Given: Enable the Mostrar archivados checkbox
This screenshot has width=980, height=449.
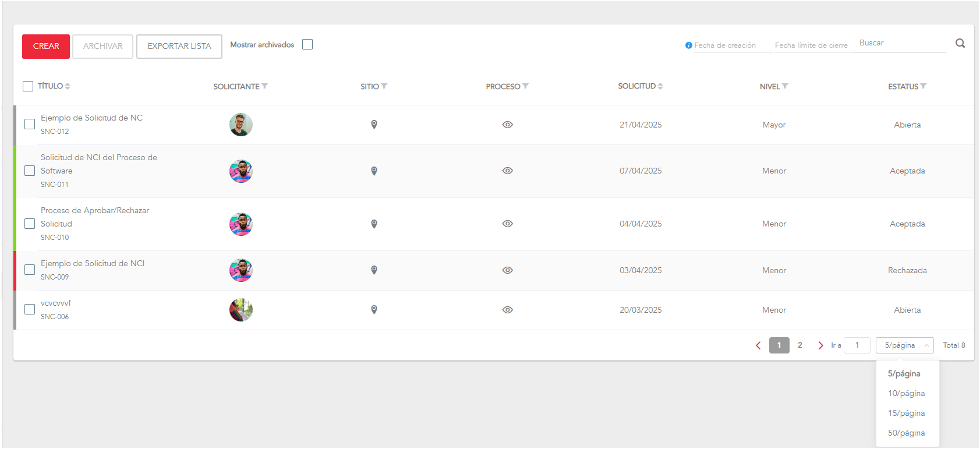Looking at the screenshot, I should coord(307,45).
